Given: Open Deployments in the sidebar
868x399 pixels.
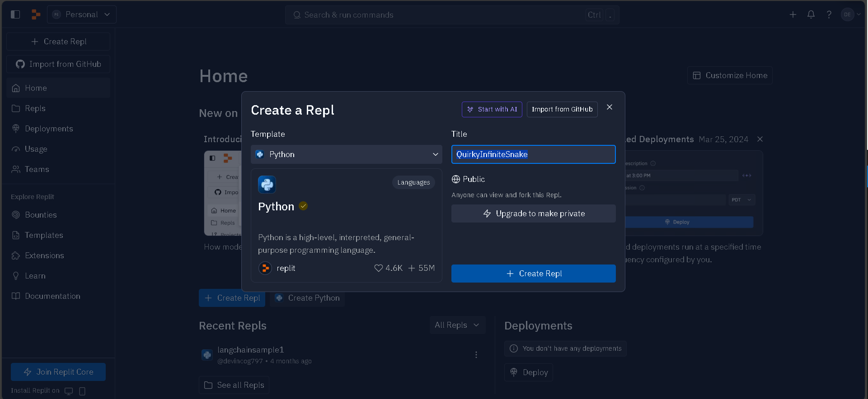Looking at the screenshot, I should pos(58,129).
